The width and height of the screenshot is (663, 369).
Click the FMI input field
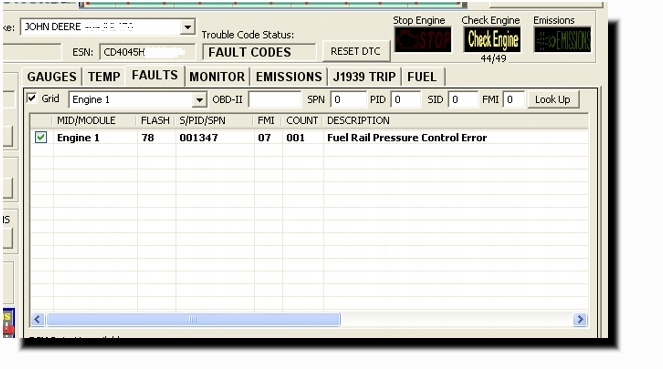pyautogui.click(x=514, y=100)
